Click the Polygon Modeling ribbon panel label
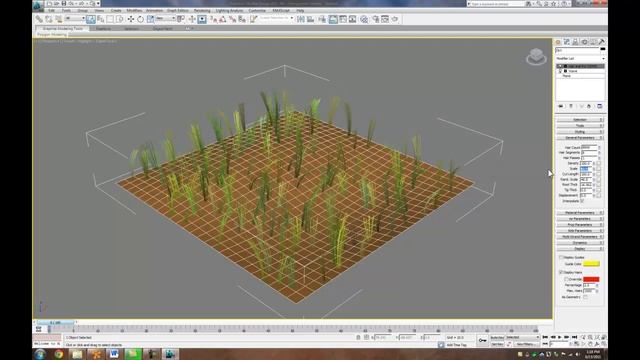The image size is (640, 360). (x=52, y=35)
